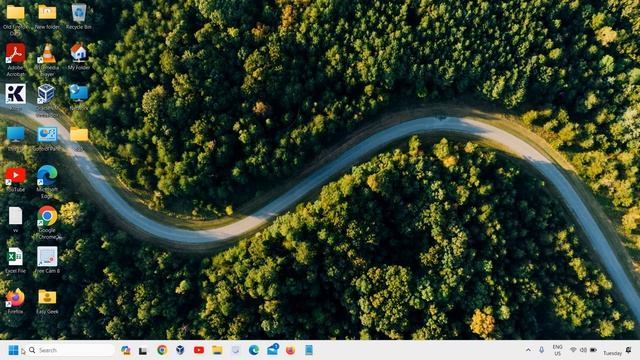Open the notification bell
640x360 pixels.
(x=629, y=350)
